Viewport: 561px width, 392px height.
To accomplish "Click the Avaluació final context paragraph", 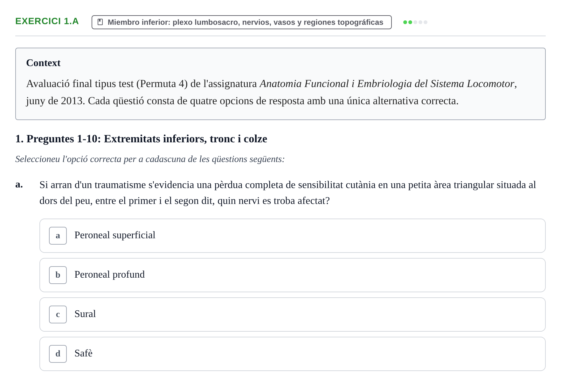I will 272,92.
